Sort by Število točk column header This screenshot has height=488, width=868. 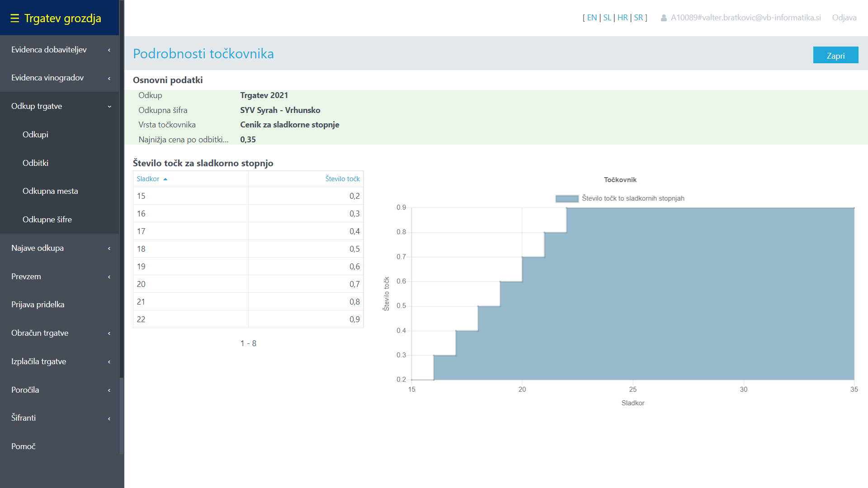tap(342, 179)
